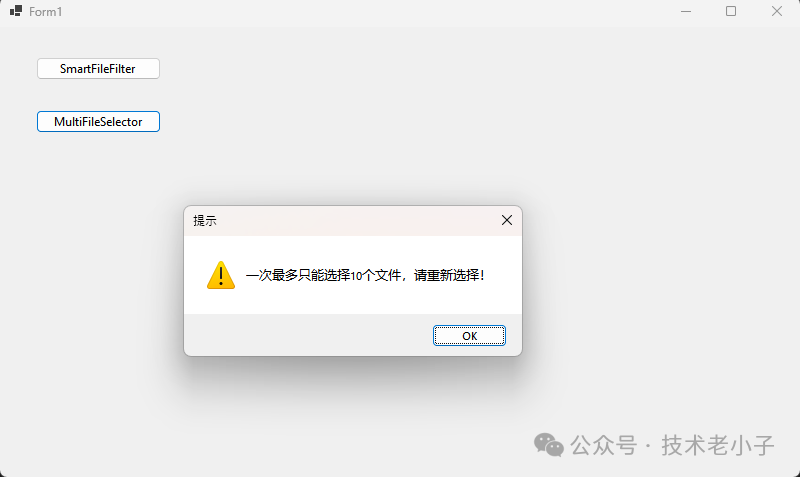Viewport: 800px width, 477px height.
Task: Confirm the warning with the OK button
Action: coord(469,336)
